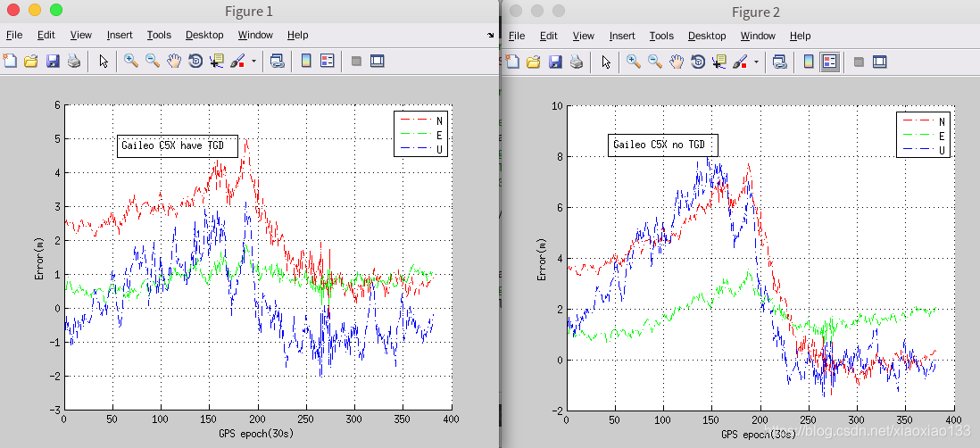980x448 pixels.
Task: Select the N/E/U legend box in Figure 1
Action: [420, 134]
